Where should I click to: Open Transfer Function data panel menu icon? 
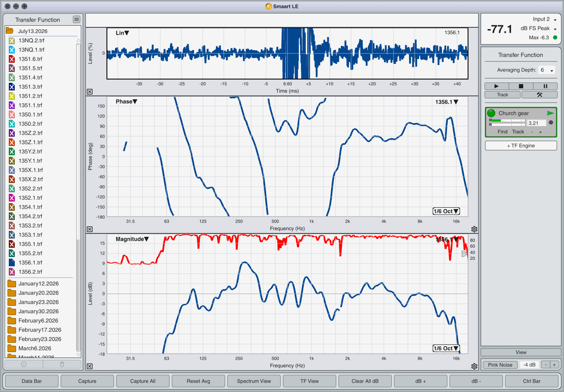pos(76,19)
